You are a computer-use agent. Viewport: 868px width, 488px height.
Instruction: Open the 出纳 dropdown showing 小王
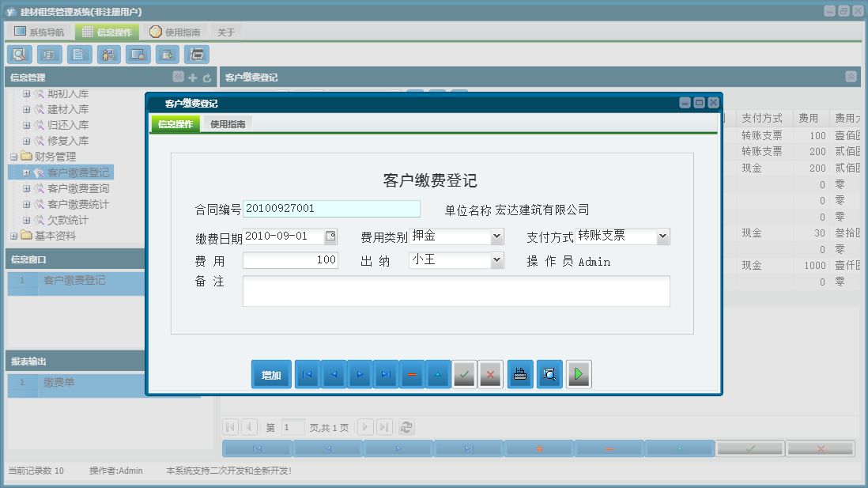pyautogui.click(x=496, y=259)
